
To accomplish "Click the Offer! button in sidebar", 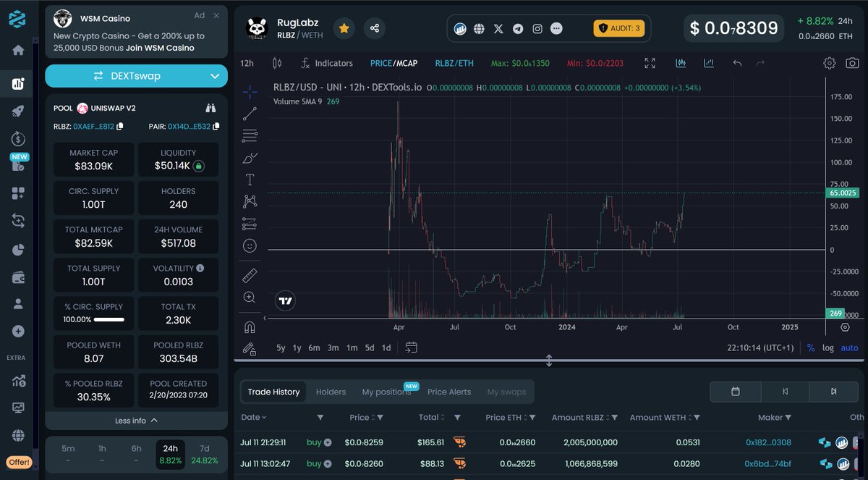I will point(19,462).
